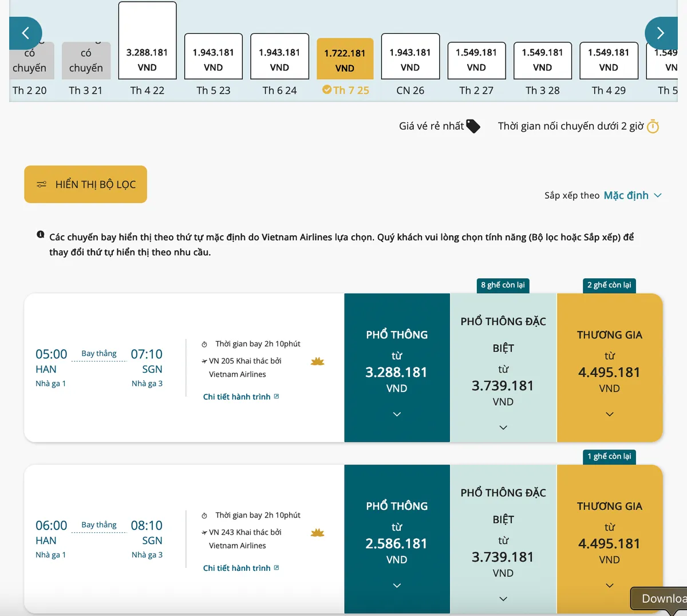Click the connection time stopwatch icon
Screen dimensions: 687x616
point(653,127)
